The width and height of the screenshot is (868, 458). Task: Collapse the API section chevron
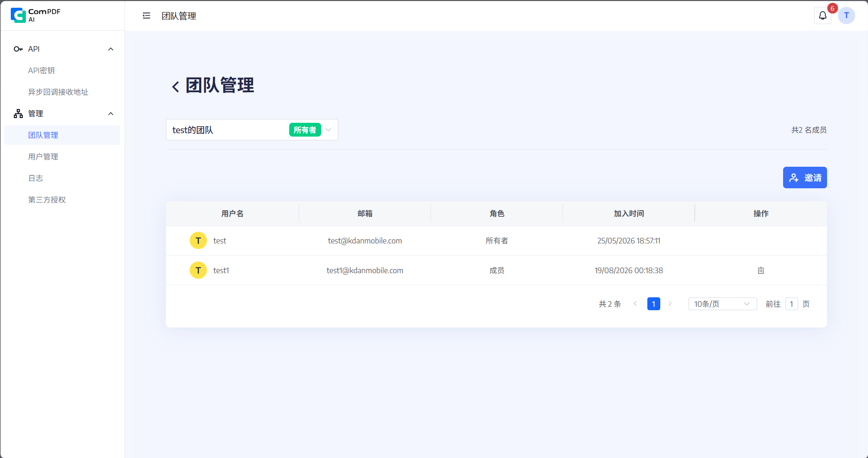click(x=111, y=49)
